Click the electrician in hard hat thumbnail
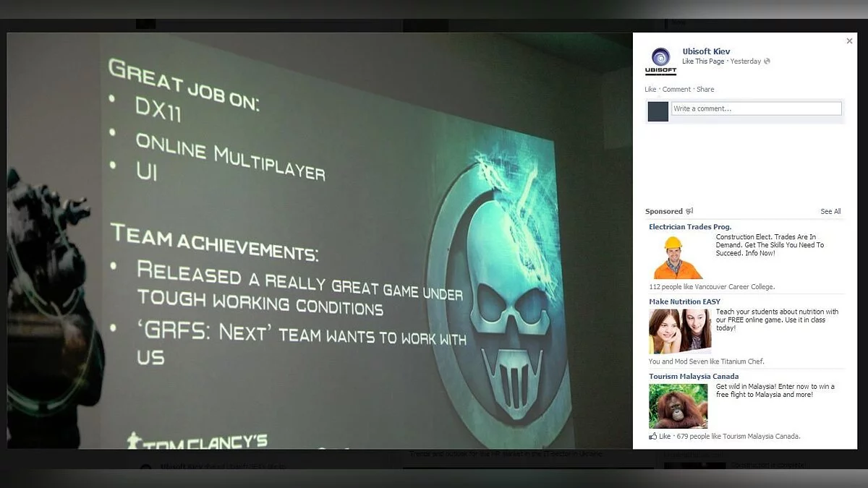This screenshot has height=488, width=868. [x=678, y=257]
